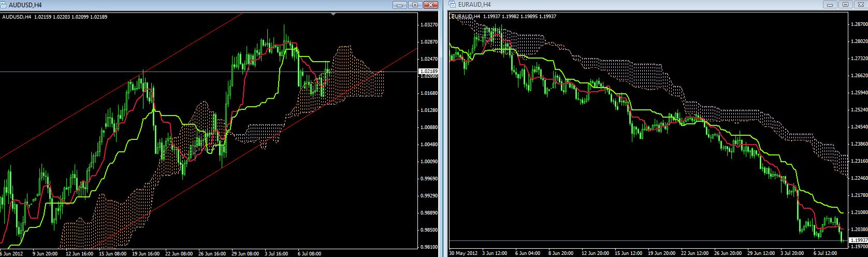Click the EURAUD OHLC label 1.19937 1.19982
868x257 pixels.
tap(500, 16)
